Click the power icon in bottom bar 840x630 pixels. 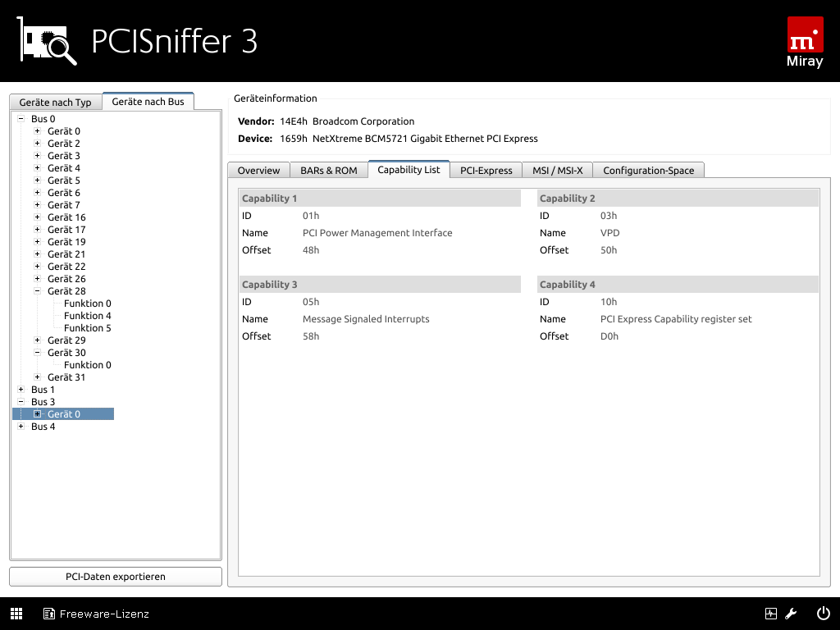(x=824, y=614)
